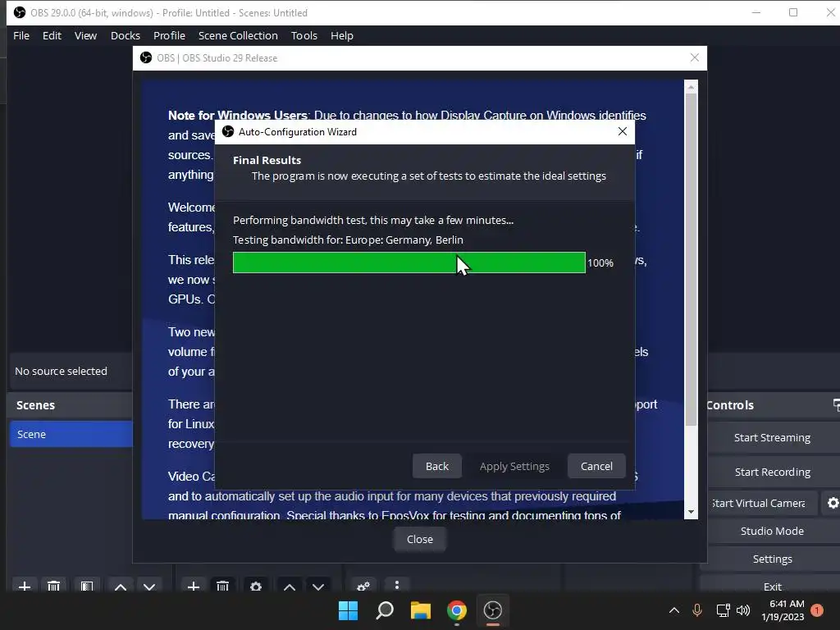
Task: Click the Scenes dock title
Action: pos(35,405)
